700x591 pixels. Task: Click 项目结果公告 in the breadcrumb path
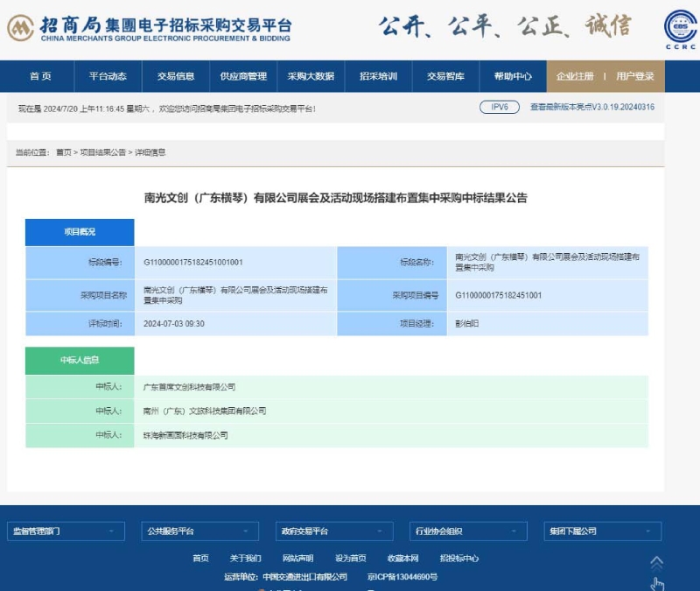pyautogui.click(x=103, y=152)
